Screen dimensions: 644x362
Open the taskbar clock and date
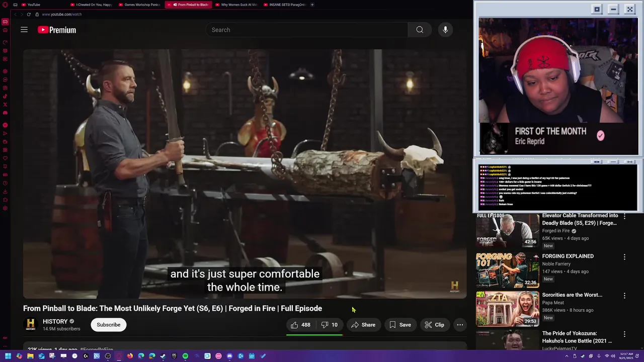point(626,356)
